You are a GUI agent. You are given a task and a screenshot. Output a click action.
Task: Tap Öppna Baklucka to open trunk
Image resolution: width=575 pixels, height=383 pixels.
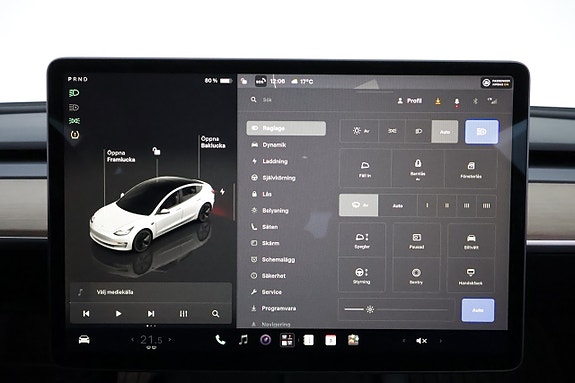pos(213,142)
